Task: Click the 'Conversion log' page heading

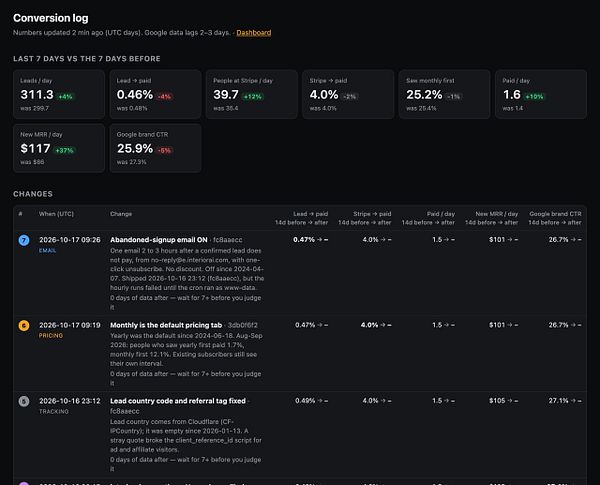Action: [51, 18]
